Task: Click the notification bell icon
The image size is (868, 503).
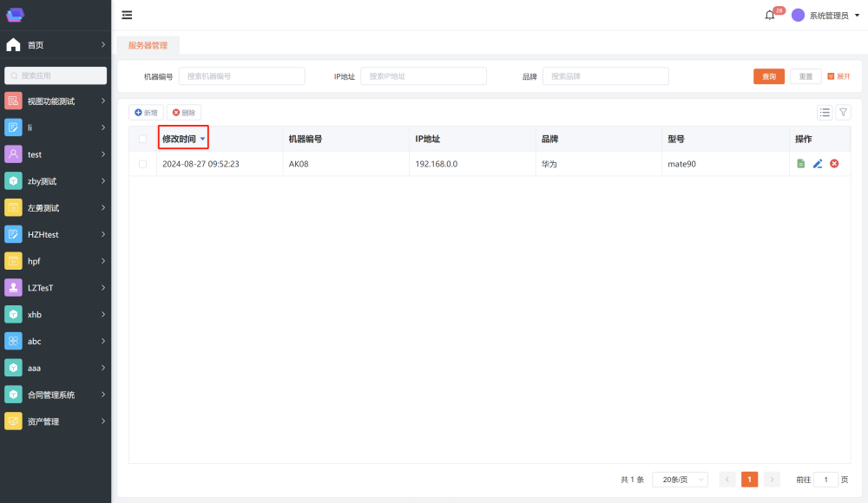Action: coord(769,15)
